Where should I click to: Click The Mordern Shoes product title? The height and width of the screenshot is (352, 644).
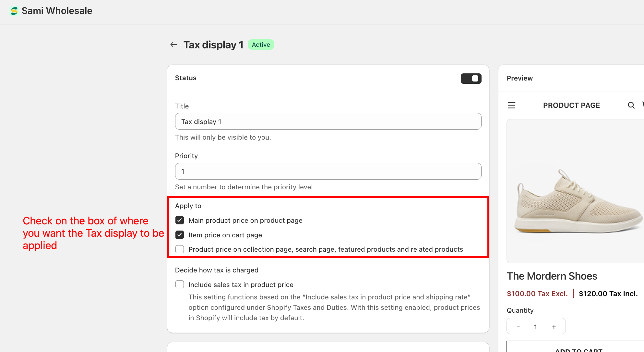pos(552,276)
